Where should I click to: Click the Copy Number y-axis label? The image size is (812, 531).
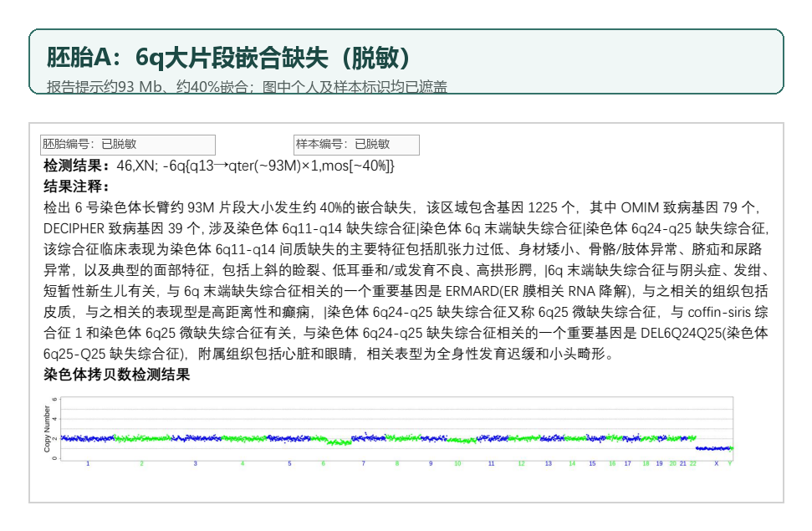(x=47, y=428)
